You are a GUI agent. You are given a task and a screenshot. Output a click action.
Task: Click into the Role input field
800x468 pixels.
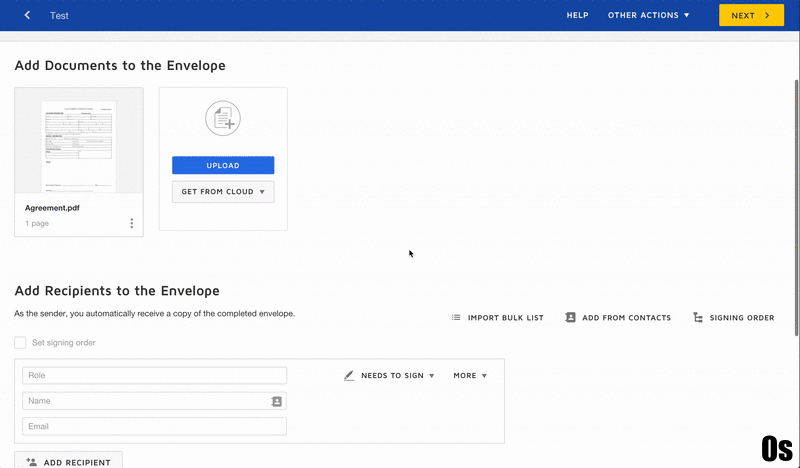(154, 376)
